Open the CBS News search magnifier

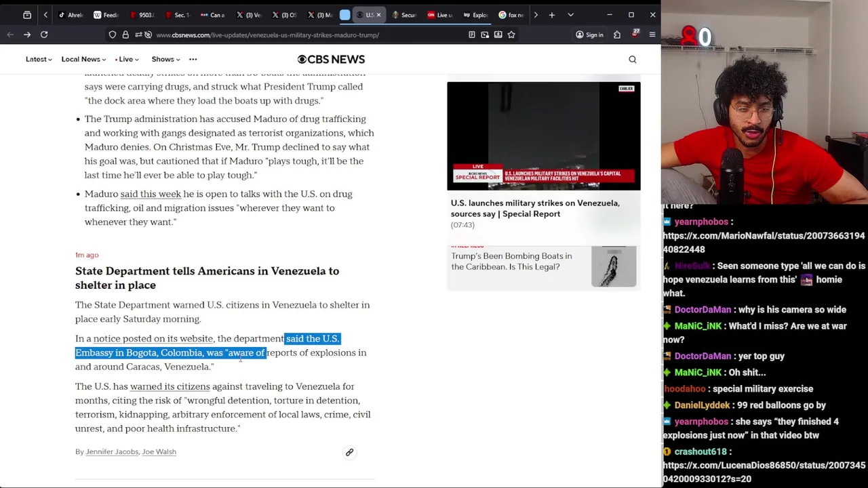[x=633, y=60]
